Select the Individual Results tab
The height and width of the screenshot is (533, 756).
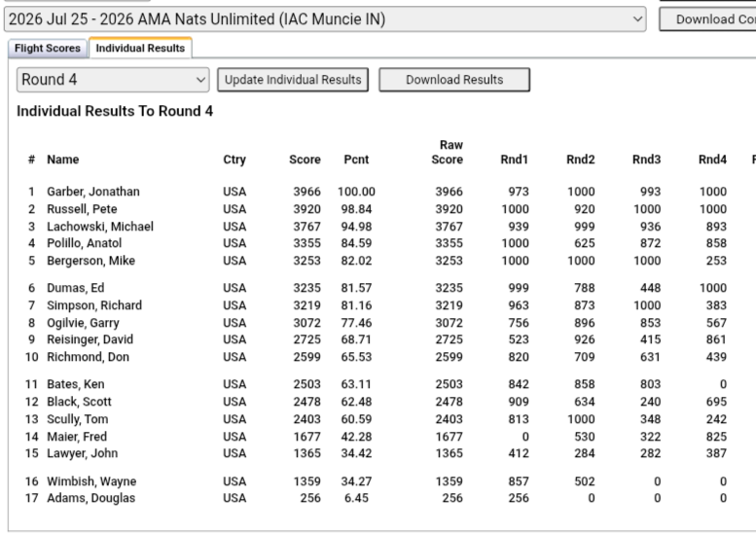point(140,49)
